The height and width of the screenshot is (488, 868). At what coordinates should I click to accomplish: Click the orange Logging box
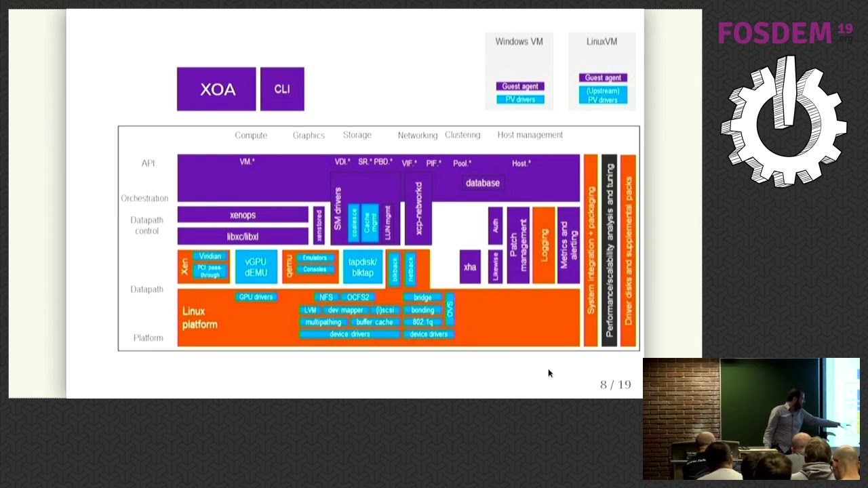pyautogui.click(x=544, y=245)
